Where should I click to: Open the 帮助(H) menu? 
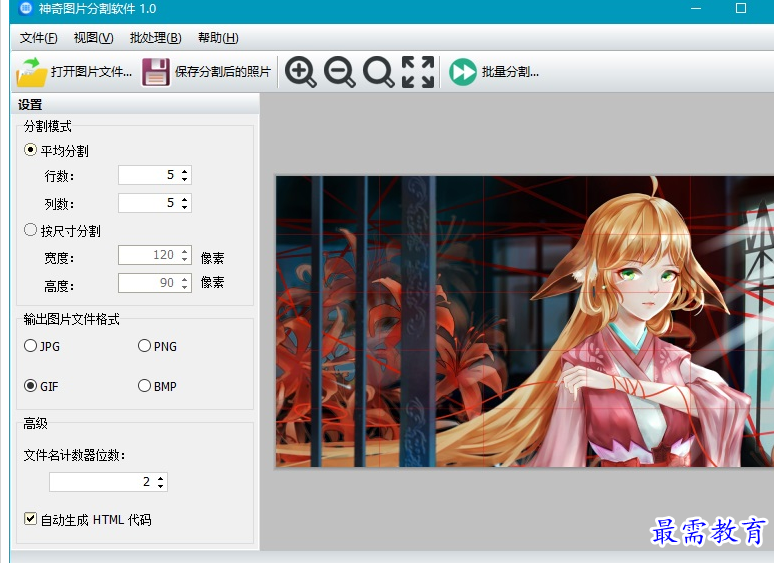point(218,38)
